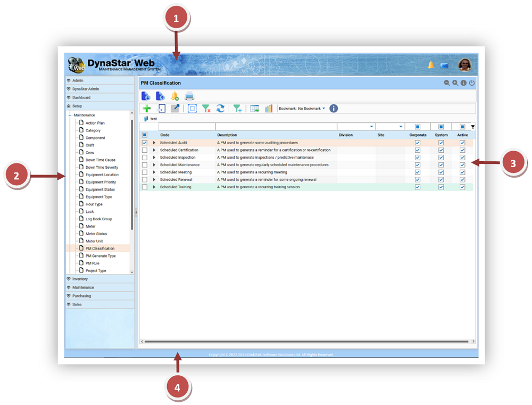Viewport: 532px width, 405px height.
Task: Open the Division filter dropdown
Action: pos(371,127)
